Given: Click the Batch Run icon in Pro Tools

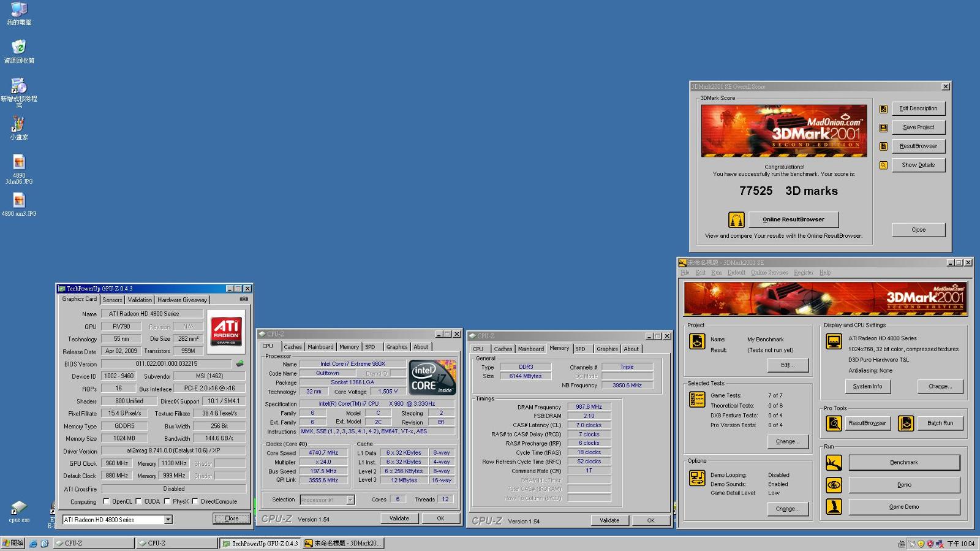Looking at the screenshot, I should (x=906, y=423).
